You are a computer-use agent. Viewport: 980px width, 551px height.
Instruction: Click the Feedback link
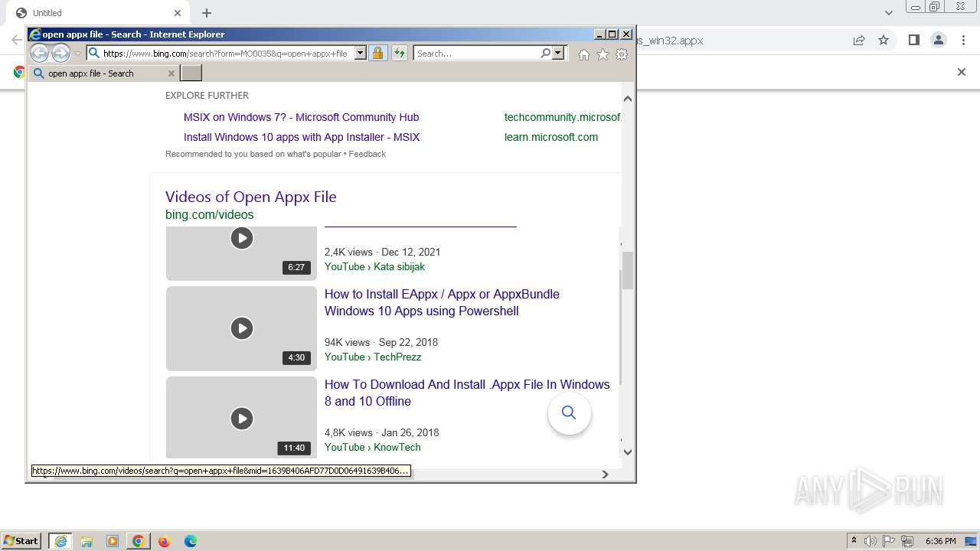click(367, 154)
